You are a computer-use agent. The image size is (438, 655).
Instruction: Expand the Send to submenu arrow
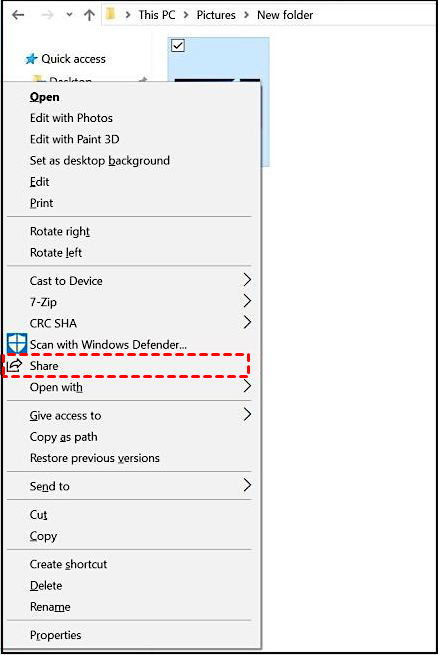(247, 485)
